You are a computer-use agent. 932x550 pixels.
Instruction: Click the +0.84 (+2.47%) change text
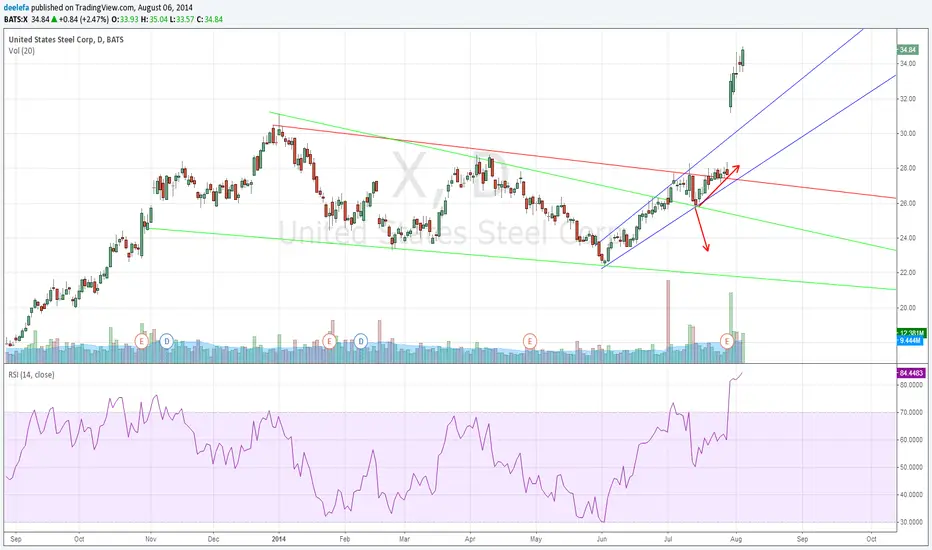click(x=83, y=20)
